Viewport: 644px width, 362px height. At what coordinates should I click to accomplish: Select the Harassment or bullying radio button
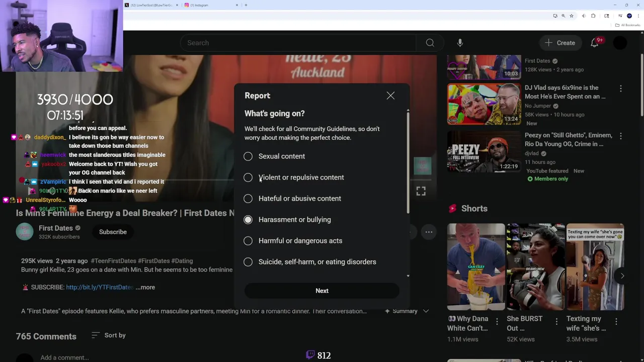248,220
